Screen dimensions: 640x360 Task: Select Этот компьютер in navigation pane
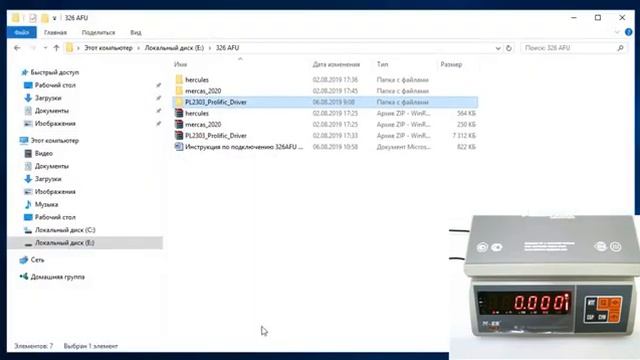(x=55, y=140)
